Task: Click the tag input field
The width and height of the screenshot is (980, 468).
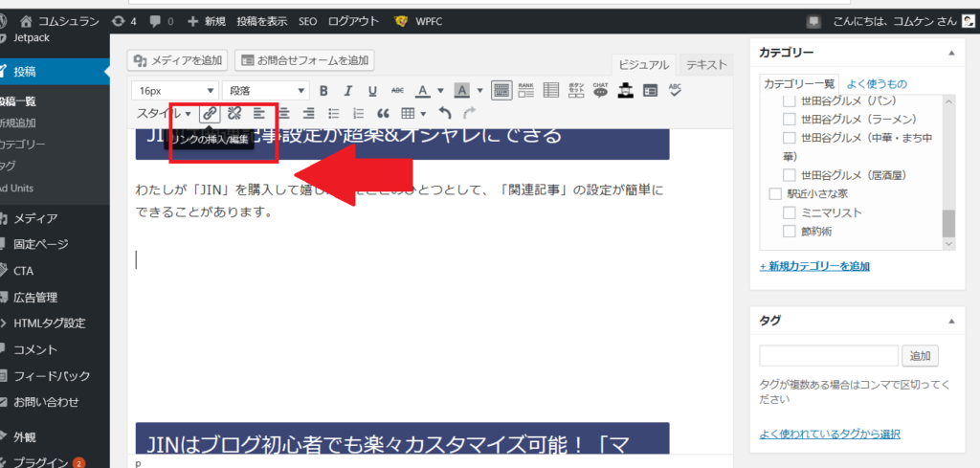Action: click(829, 356)
